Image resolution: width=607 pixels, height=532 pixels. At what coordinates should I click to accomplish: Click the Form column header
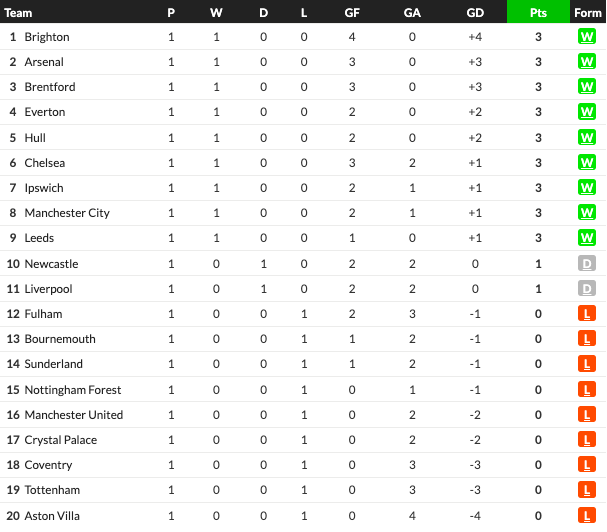(x=587, y=13)
